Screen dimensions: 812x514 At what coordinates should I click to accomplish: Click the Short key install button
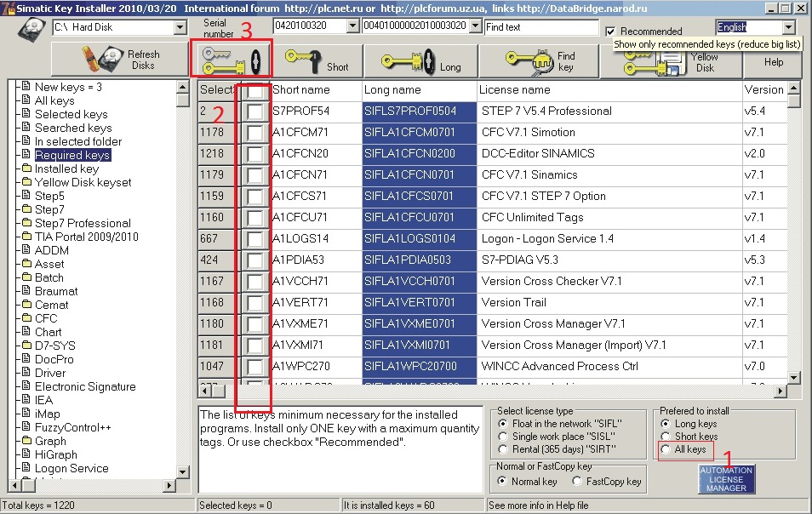click(317, 61)
